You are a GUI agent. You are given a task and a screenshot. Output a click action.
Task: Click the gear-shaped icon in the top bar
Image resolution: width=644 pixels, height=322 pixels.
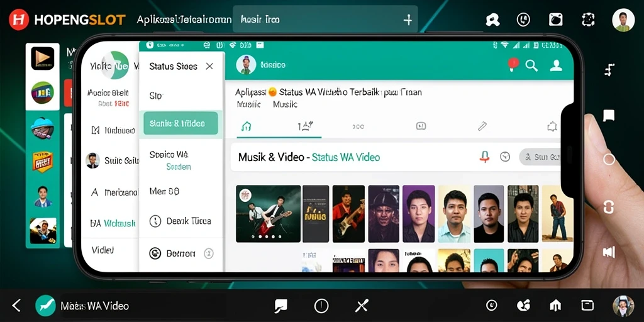point(588,19)
